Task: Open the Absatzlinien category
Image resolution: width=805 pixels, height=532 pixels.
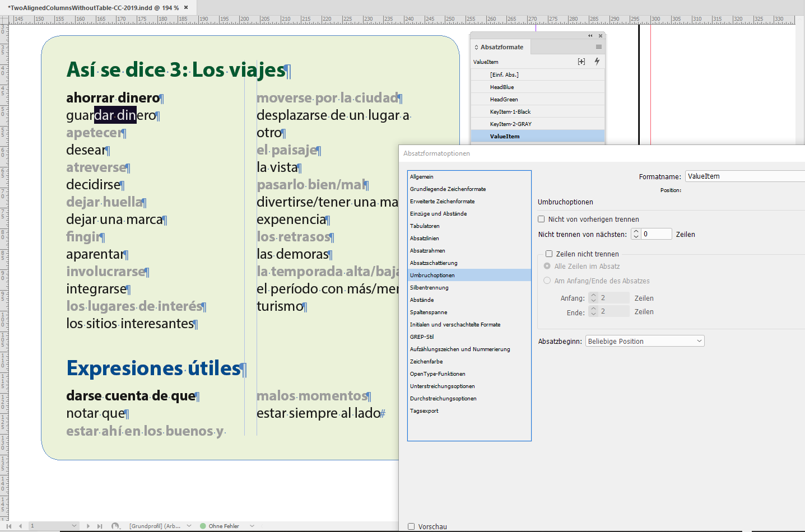Action: (x=469, y=238)
